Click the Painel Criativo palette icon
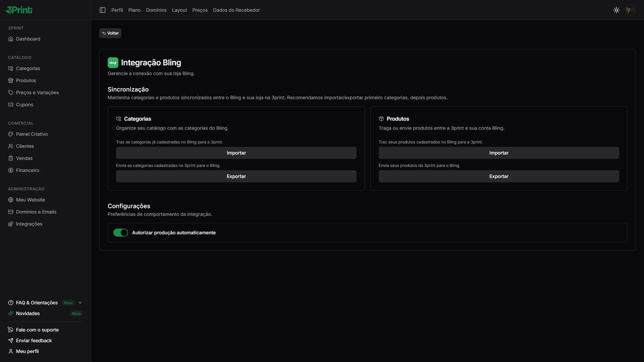Screen dimensions: 644x362 coord(11,134)
